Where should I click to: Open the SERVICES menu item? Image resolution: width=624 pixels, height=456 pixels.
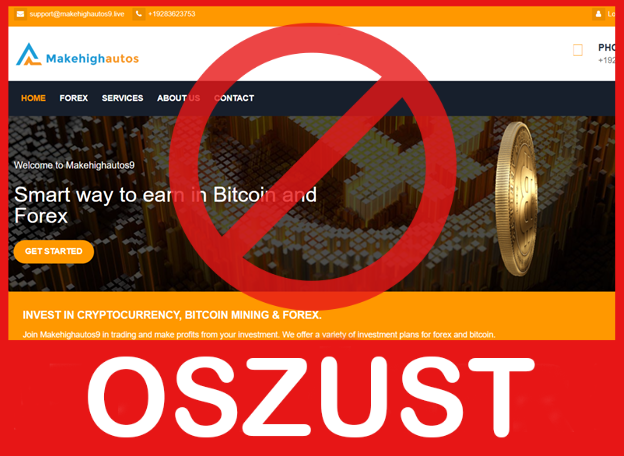click(x=122, y=98)
